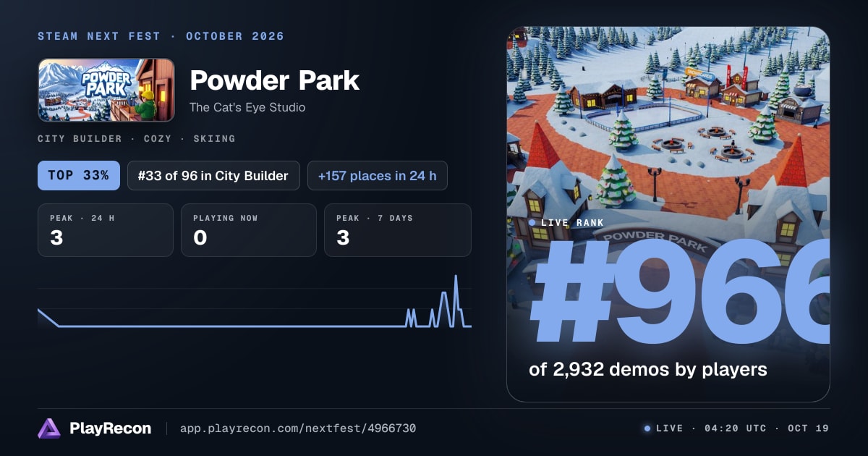Click the tallest spike in the player chart
Image resolution: width=868 pixels, height=456 pixels.
[456, 276]
